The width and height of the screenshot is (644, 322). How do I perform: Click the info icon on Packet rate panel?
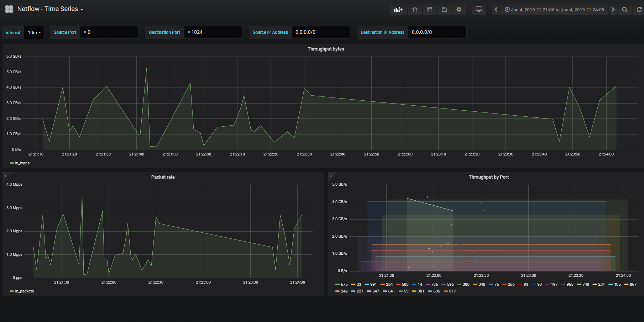[x=5, y=175]
